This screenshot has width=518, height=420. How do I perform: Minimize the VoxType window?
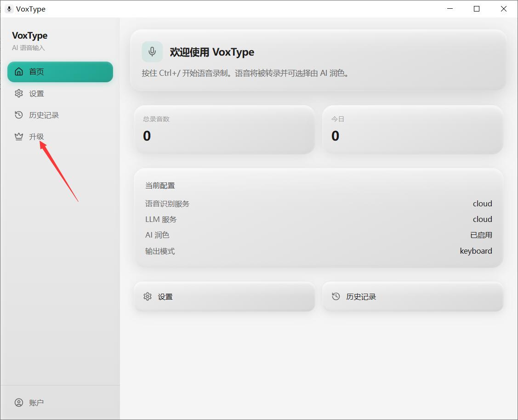[450, 9]
